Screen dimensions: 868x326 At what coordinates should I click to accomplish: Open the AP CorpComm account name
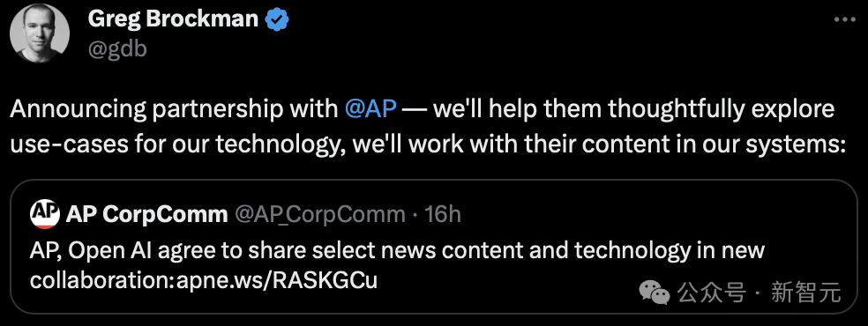146,214
